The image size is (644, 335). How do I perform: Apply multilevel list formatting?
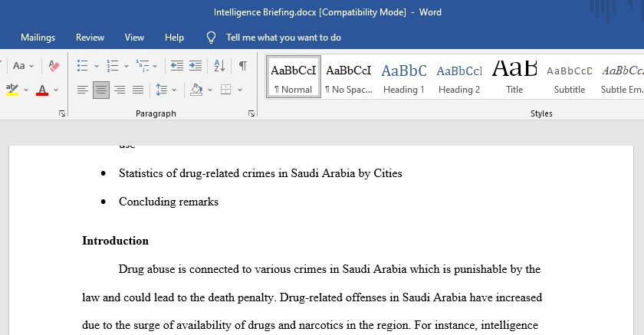[x=143, y=66]
